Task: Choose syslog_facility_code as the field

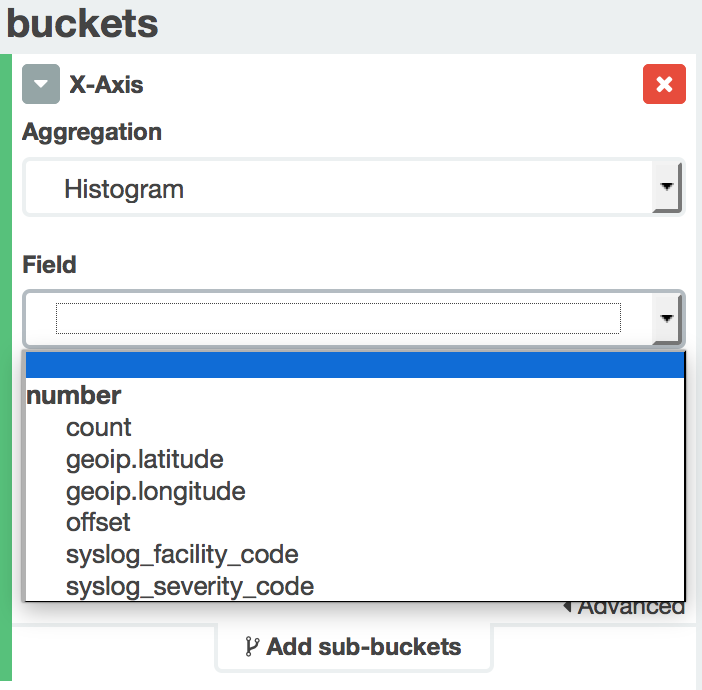Action: click(x=182, y=554)
